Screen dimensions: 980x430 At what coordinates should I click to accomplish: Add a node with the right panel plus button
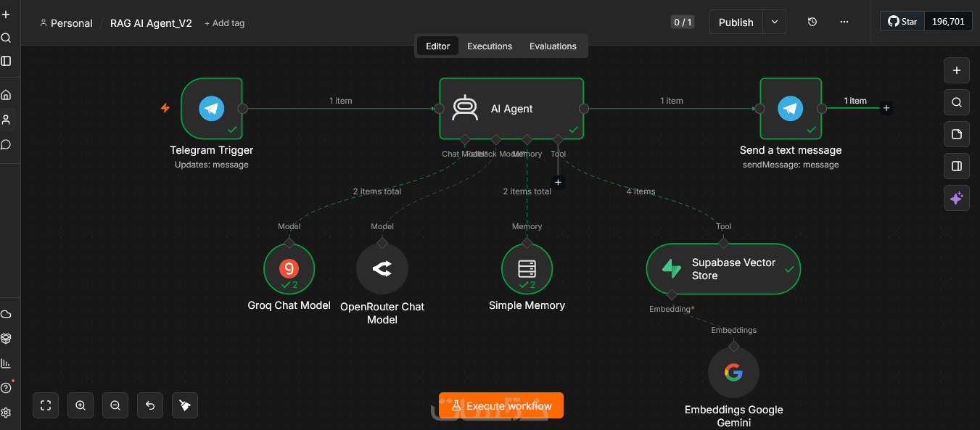pyautogui.click(x=957, y=70)
